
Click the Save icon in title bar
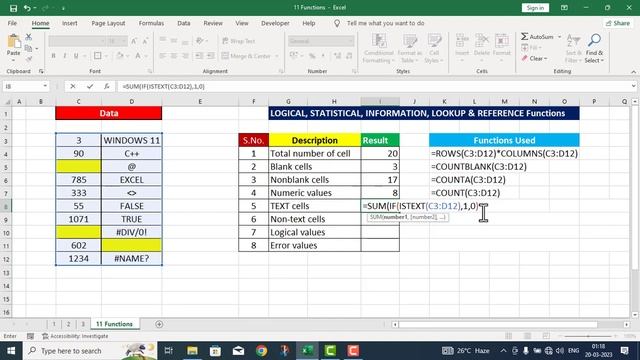tap(13, 8)
